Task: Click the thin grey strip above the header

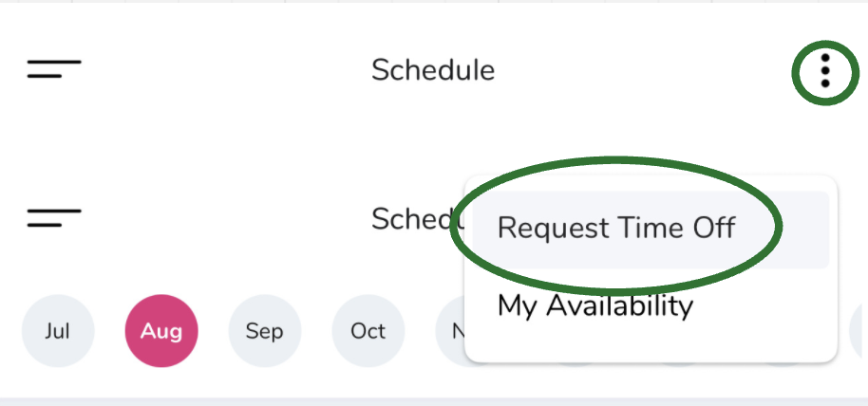Action: pos(434,2)
